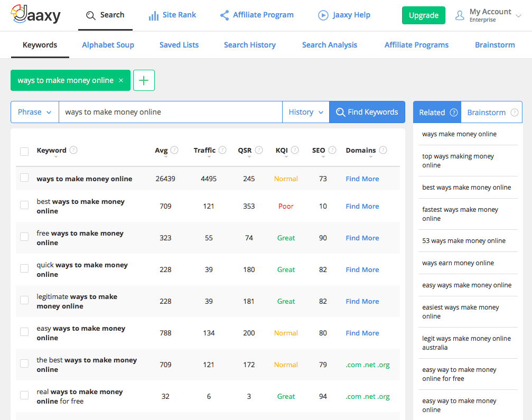Switch to the Related side tab
Screen dimensions: 532x420
point(437,113)
